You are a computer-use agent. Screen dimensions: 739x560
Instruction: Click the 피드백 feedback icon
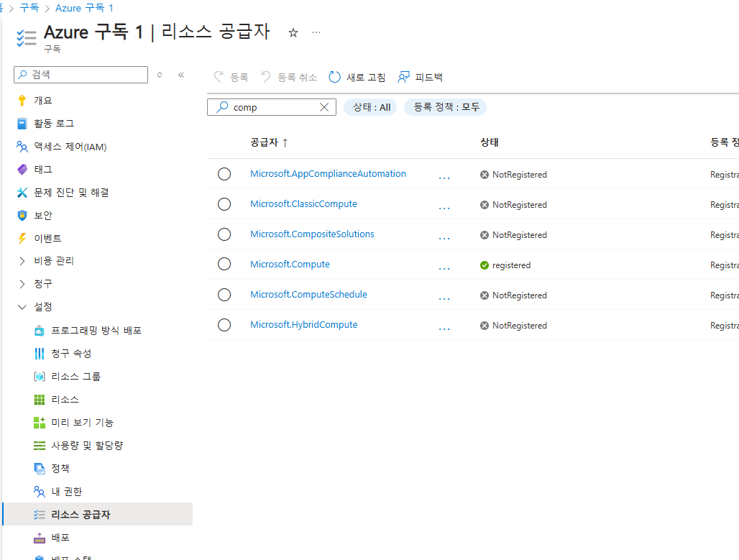coord(404,77)
